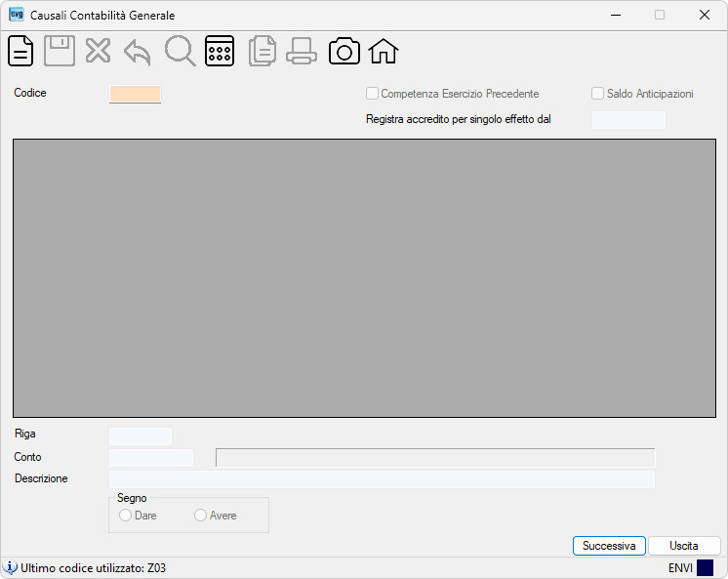The width and height of the screenshot is (728, 579).
Task: Enable Competenza Esercizio Precedente checkbox
Action: pos(372,94)
